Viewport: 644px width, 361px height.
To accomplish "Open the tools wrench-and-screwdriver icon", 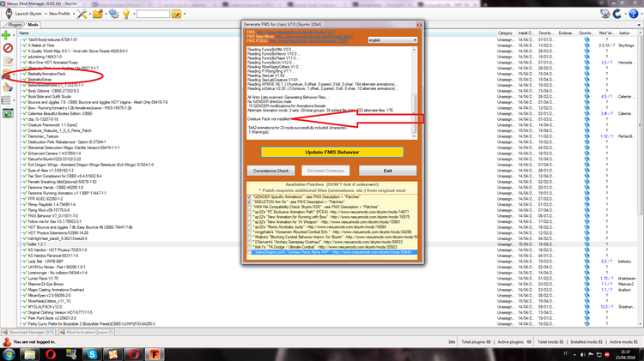I will coord(82,14).
